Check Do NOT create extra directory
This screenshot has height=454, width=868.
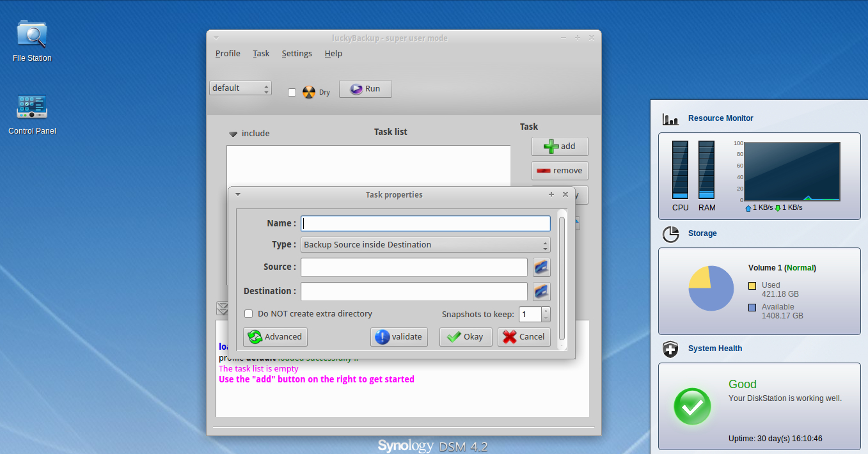249,314
